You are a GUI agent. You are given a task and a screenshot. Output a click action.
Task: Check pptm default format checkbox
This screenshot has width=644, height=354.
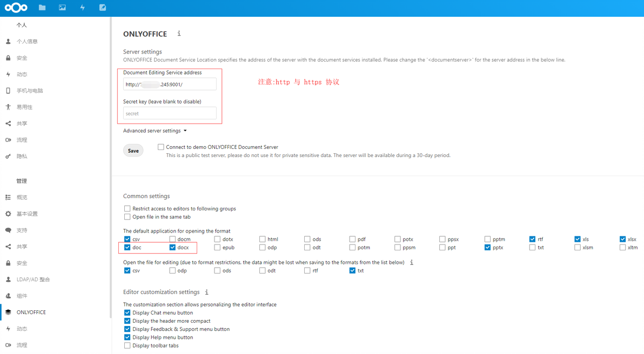coord(487,239)
